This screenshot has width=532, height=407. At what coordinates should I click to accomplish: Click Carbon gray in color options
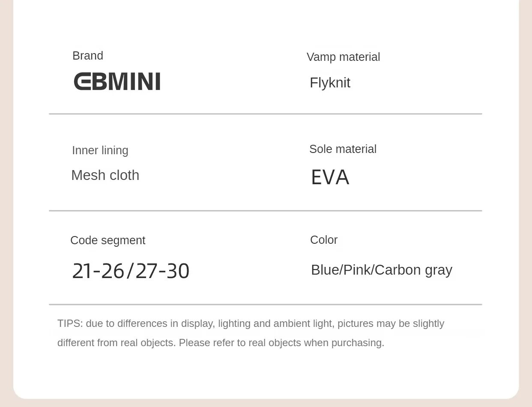(x=413, y=270)
